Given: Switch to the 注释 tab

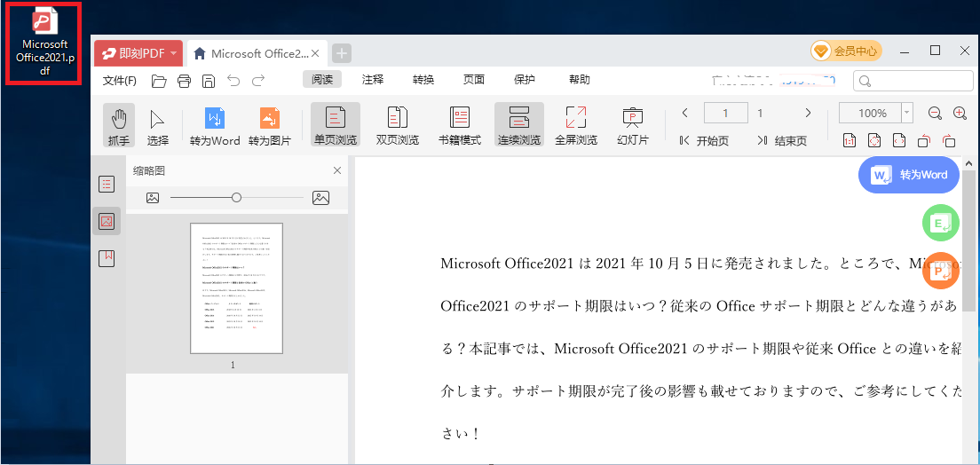Looking at the screenshot, I should pyautogui.click(x=373, y=79).
